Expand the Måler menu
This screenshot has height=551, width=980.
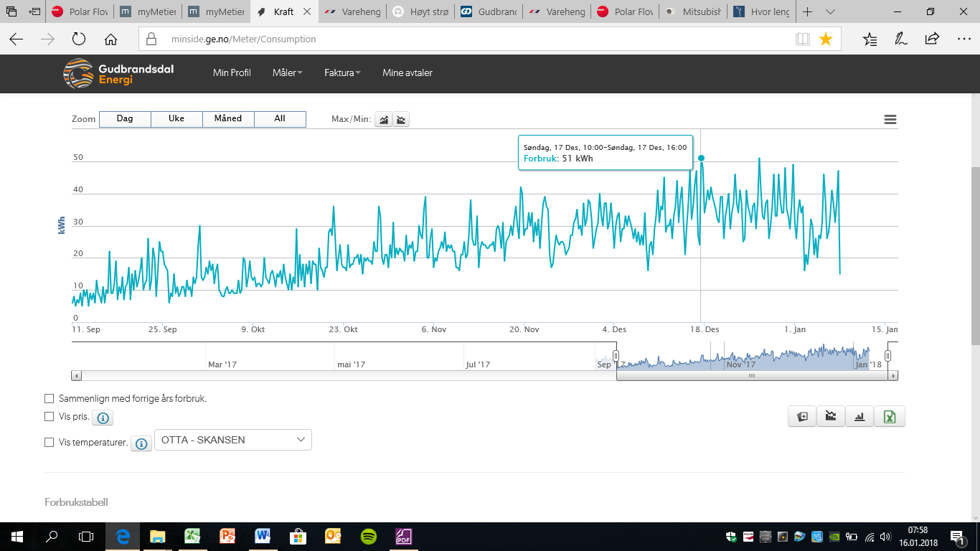click(287, 72)
